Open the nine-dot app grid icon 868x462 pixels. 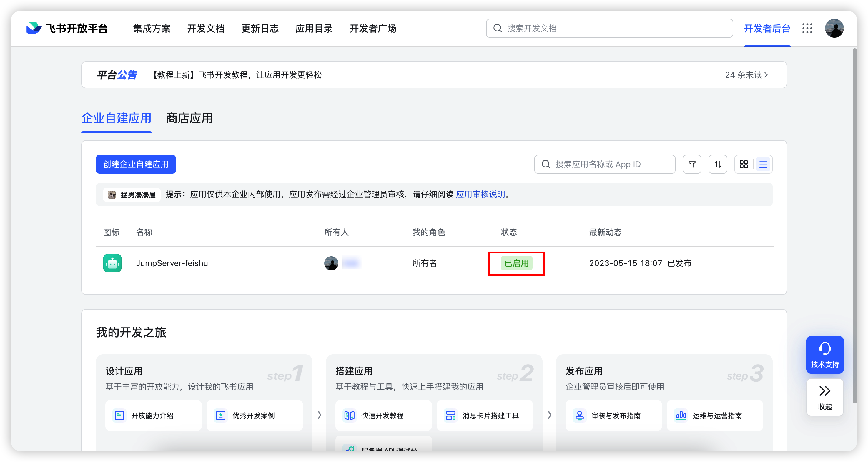click(x=807, y=28)
